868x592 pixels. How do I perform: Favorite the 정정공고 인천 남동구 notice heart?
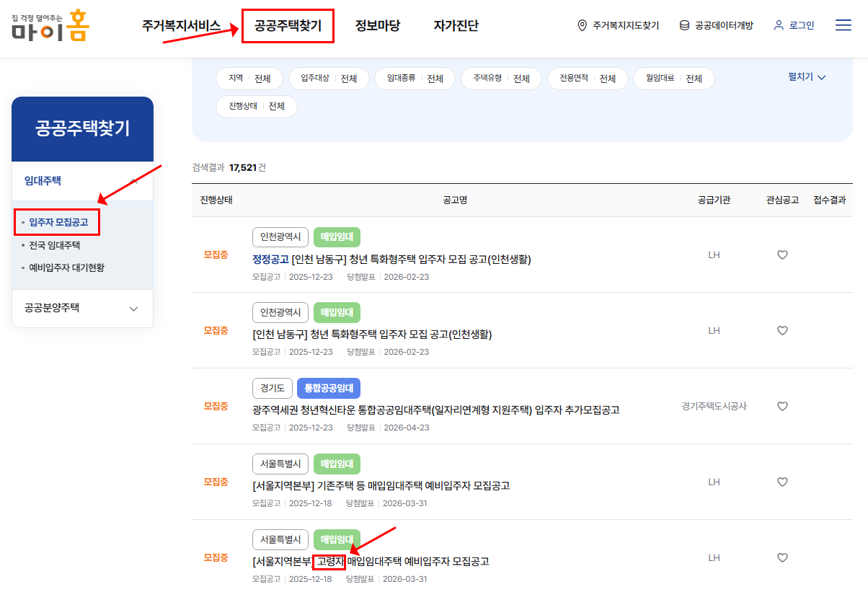782,255
